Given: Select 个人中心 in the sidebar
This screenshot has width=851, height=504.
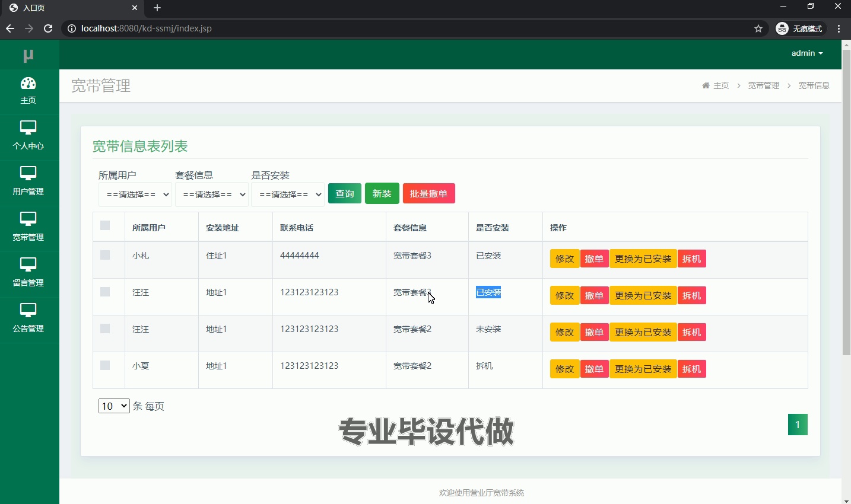Looking at the screenshot, I should (x=28, y=136).
